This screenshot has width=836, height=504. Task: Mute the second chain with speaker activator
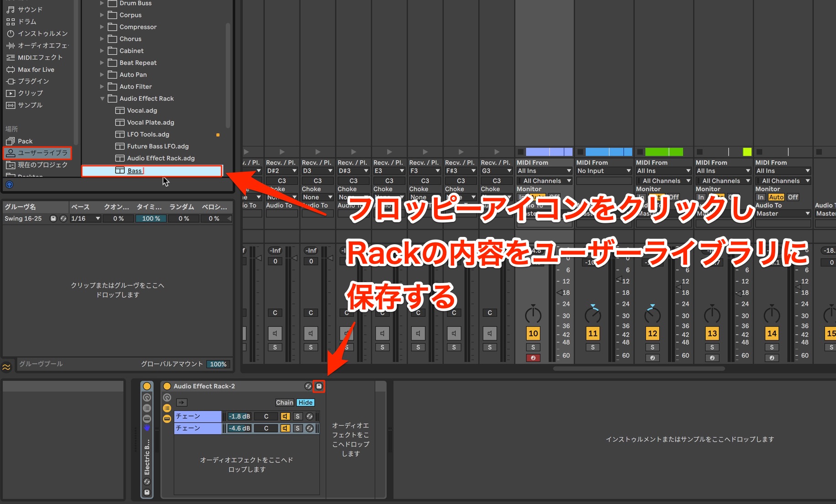pos(286,428)
